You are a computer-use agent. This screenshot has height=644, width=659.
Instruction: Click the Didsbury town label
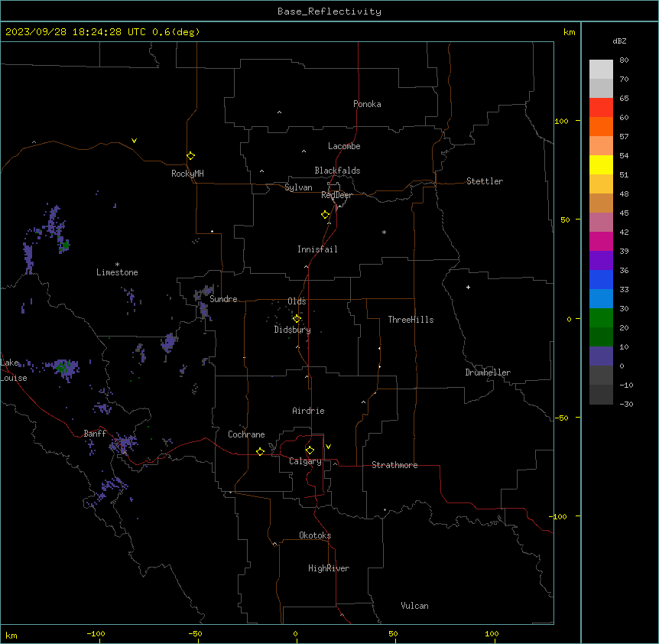click(x=293, y=330)
